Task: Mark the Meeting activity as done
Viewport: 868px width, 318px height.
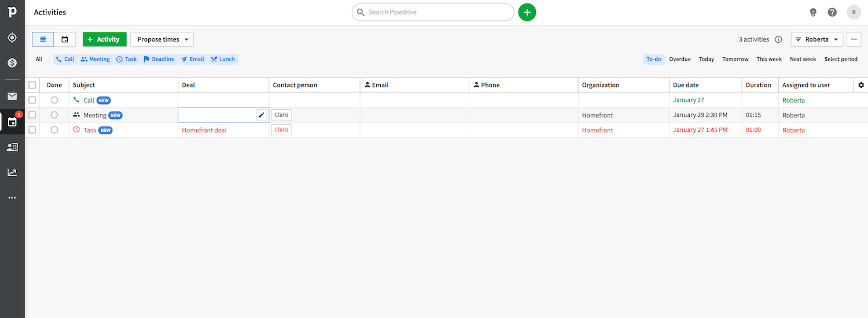Action: (x=54, y=115)
